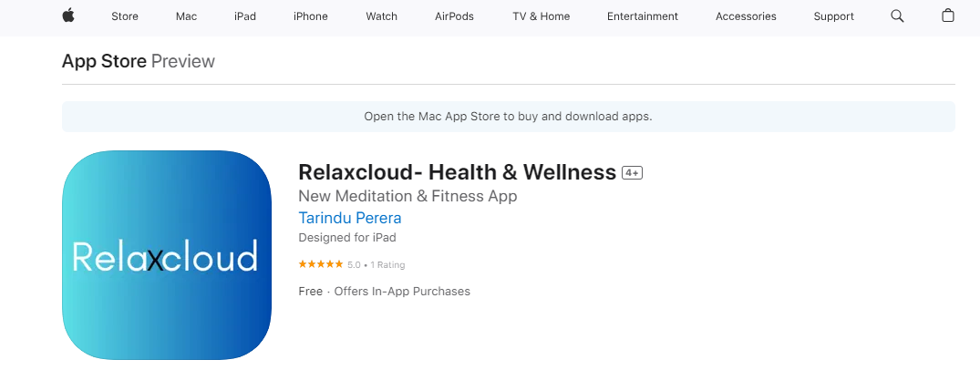Choose the Entertainment menu item

point(643,16)
